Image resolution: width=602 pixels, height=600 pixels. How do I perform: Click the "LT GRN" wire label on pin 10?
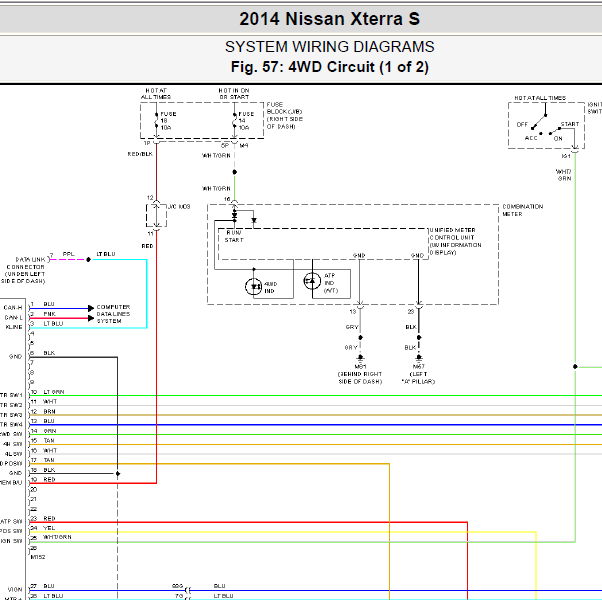coord(54,392)
